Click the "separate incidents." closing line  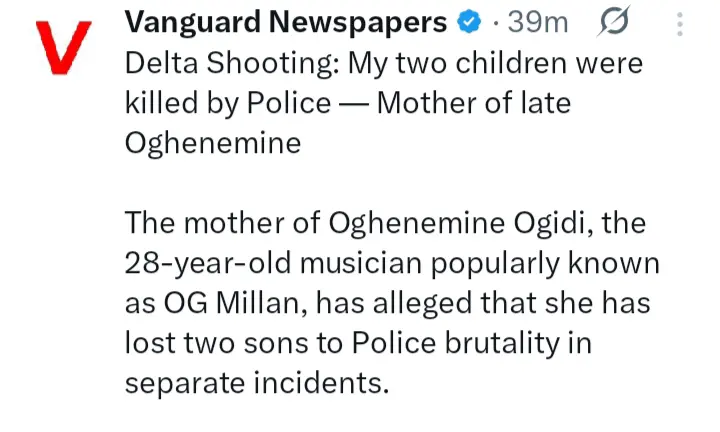coord(255,383)
